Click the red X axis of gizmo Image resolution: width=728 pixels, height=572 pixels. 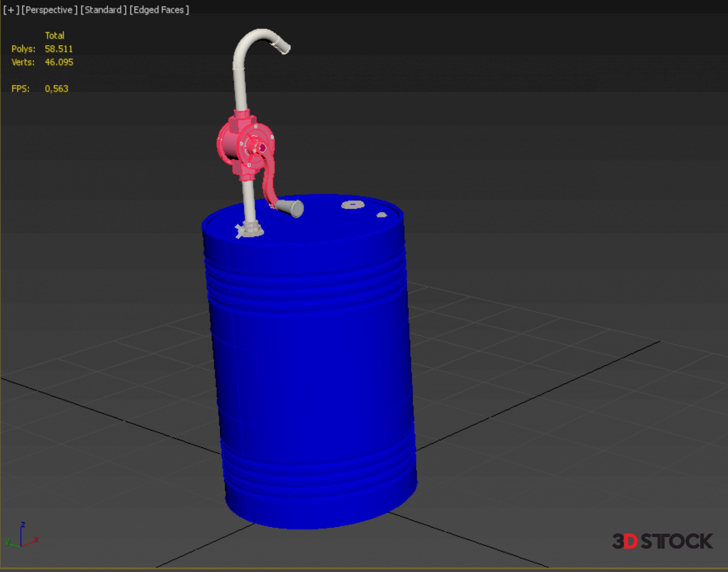(30, 542)
